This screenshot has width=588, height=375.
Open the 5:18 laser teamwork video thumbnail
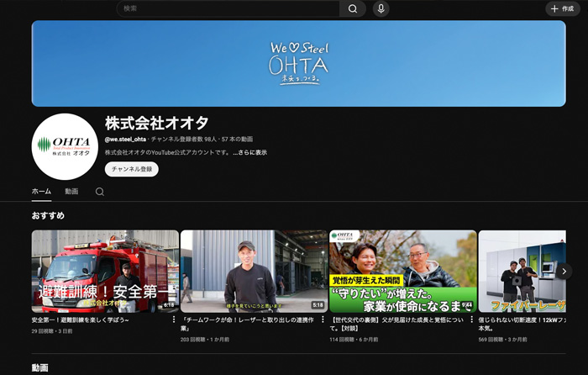(254, 271)
